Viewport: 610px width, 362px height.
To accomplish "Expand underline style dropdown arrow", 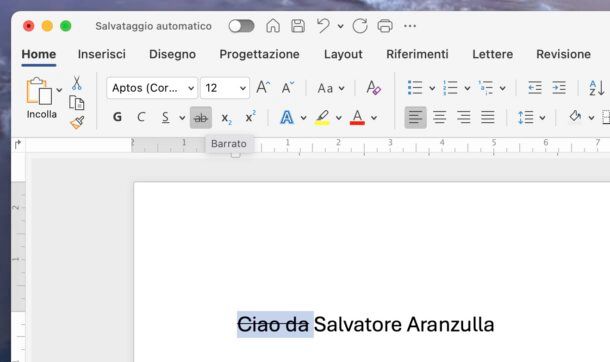I will 182,117.
